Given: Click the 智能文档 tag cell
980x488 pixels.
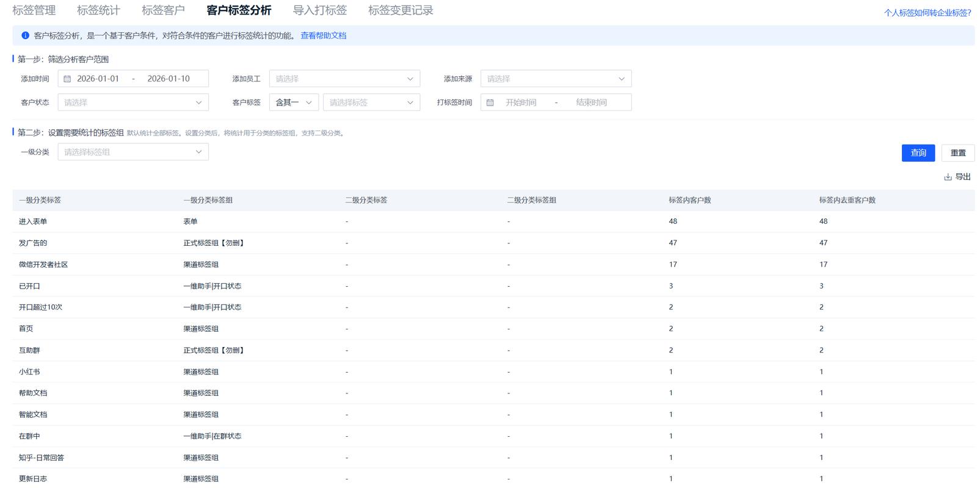Looking at the screenshot, I should tap(33, 415).
